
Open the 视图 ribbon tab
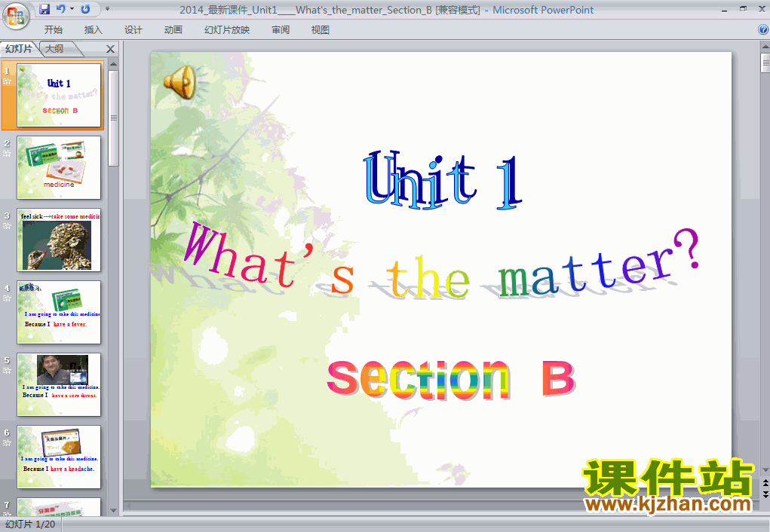pyautogui.click(x=321, y=30)
